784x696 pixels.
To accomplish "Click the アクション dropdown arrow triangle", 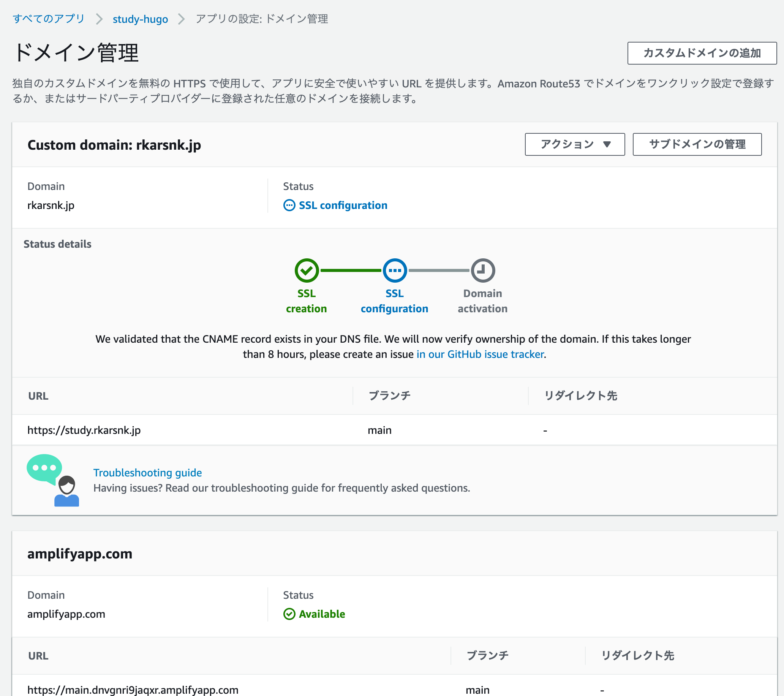I will click(x=607, y=144).
